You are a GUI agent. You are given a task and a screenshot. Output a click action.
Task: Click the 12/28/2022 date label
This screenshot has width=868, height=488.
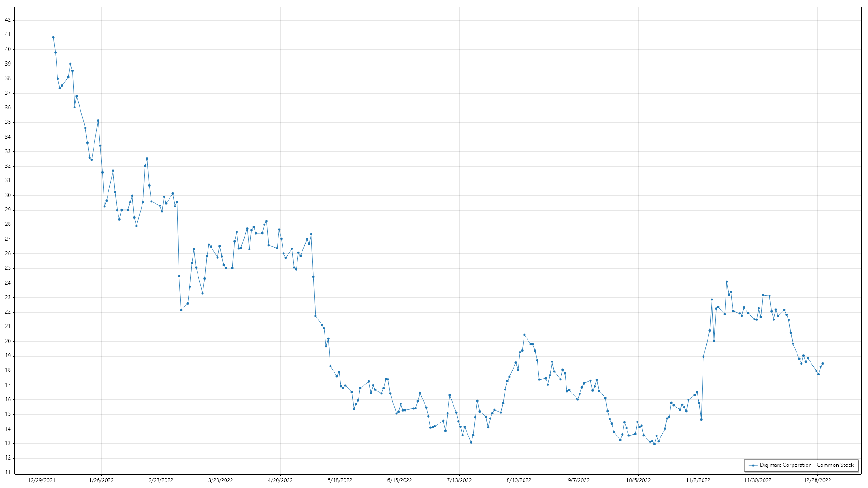click(817, 480)
